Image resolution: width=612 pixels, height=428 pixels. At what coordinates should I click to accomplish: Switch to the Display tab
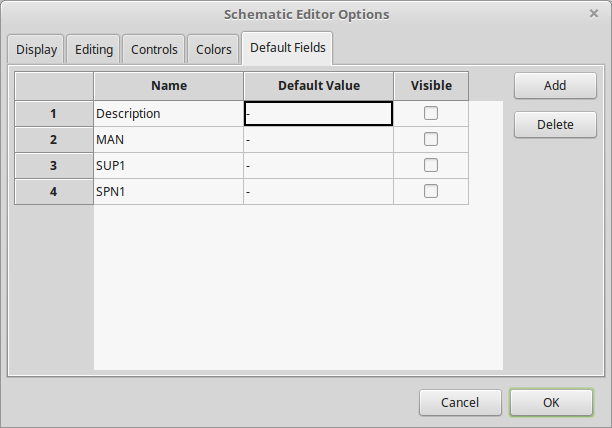(x=37, y=49)
